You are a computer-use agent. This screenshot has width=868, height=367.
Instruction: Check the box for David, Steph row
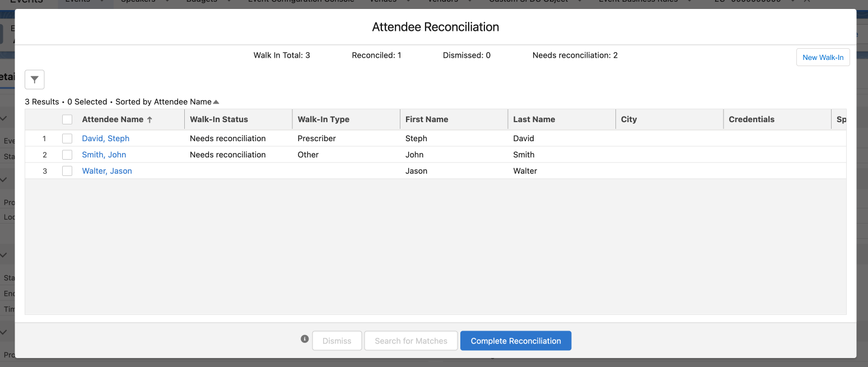click(67, 138)
